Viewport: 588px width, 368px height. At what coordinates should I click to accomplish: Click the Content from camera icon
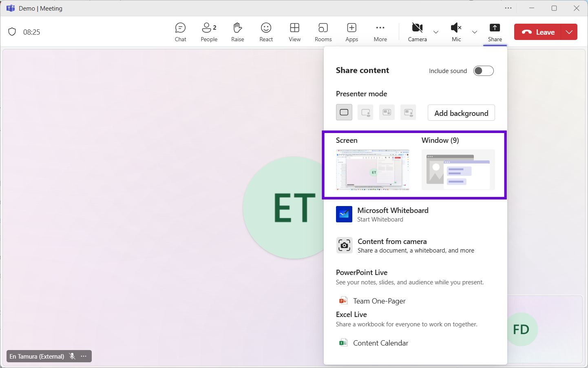click(344, 245)
